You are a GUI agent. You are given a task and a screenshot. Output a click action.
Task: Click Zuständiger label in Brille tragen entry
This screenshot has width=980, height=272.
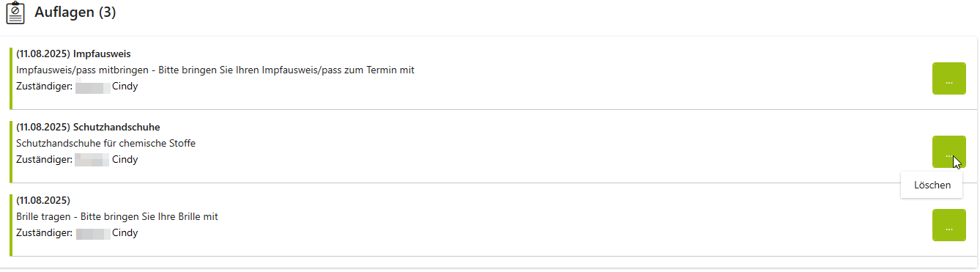[44, 233]
